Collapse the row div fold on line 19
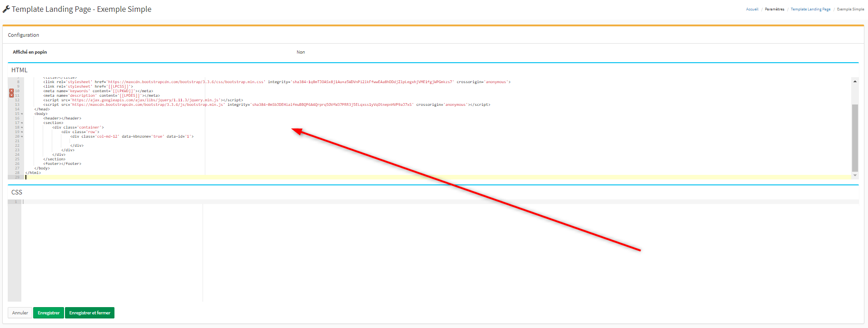The width and height of the screenshot is (868, 328). tap(22, 132)
